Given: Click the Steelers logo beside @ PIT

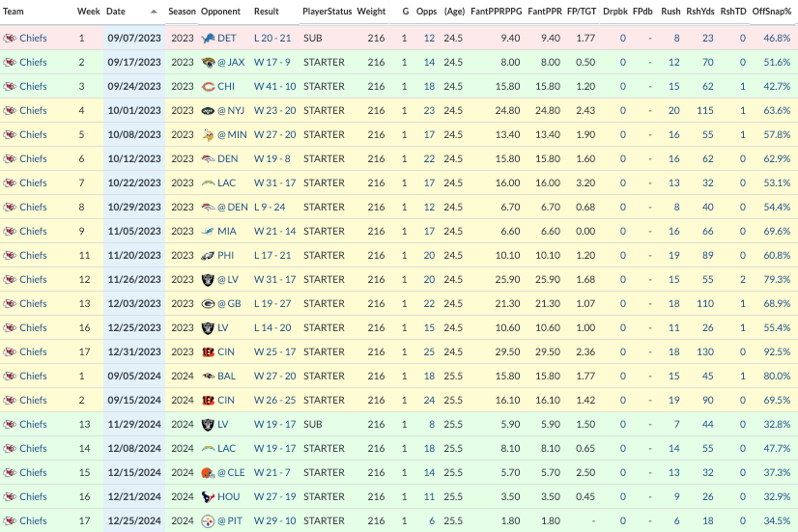Looking at the screenshot, I should point(208,520).
